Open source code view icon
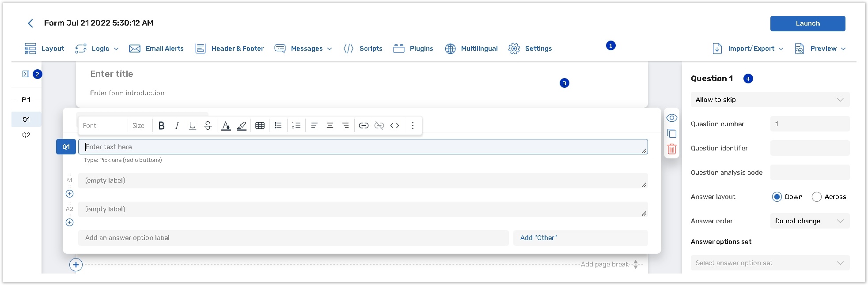The width and height of the screenshot is (868, 285). 394,126
